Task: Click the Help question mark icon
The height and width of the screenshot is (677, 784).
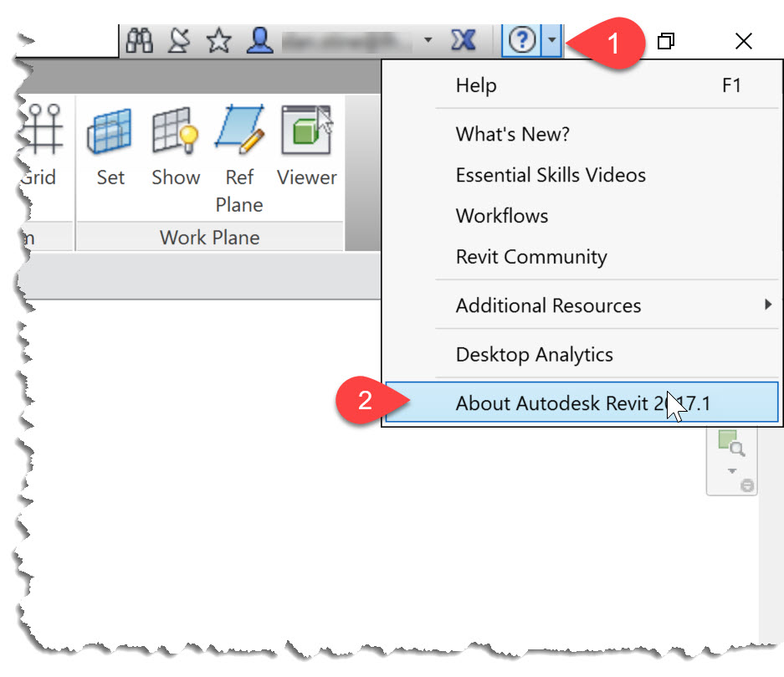Action: [520, 39]
